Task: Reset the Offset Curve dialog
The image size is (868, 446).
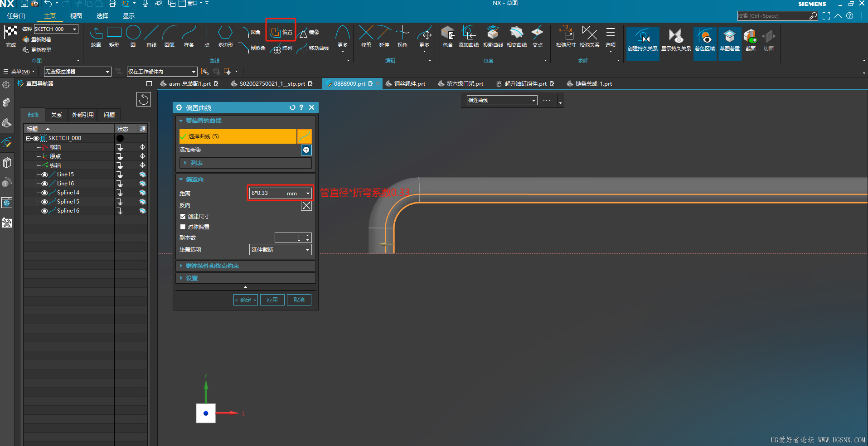Action: coord(292,107)
